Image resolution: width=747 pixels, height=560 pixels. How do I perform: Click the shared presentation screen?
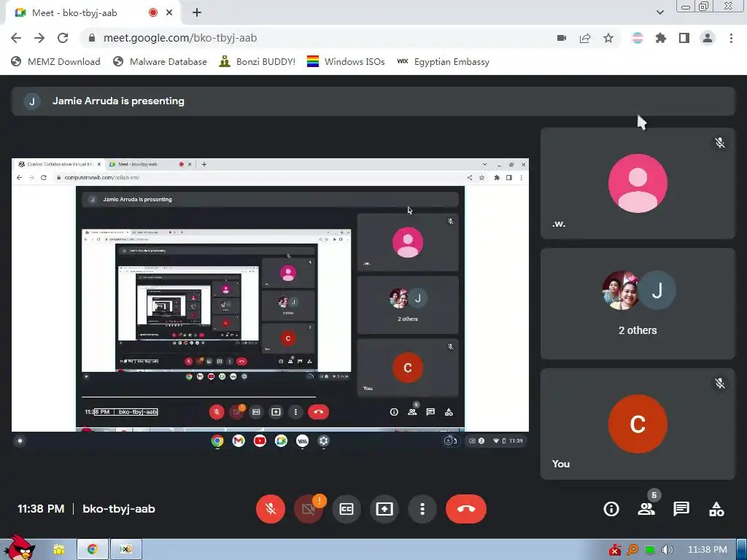click(270, 303)
